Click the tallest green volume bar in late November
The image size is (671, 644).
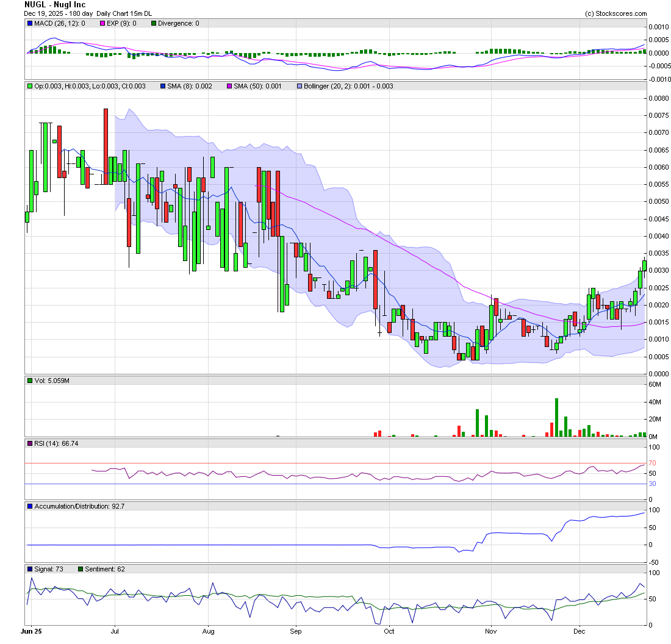tap(557, 418)
